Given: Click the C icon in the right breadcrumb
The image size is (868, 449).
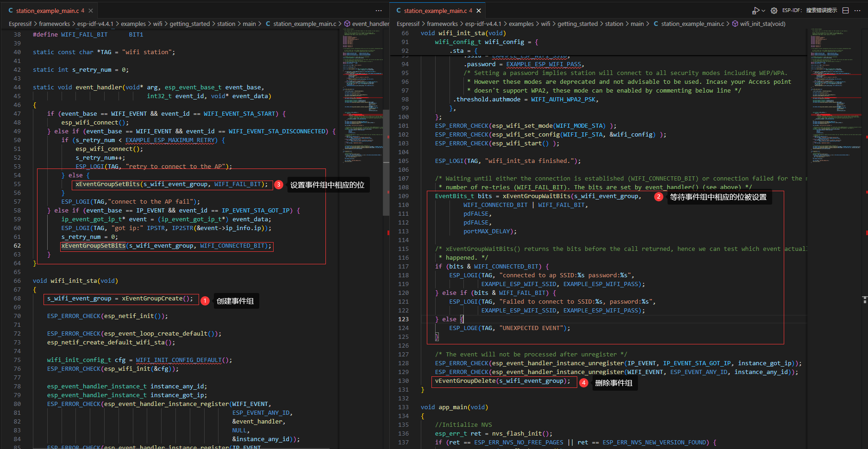Looking at the screenshot, I should 656,24.
